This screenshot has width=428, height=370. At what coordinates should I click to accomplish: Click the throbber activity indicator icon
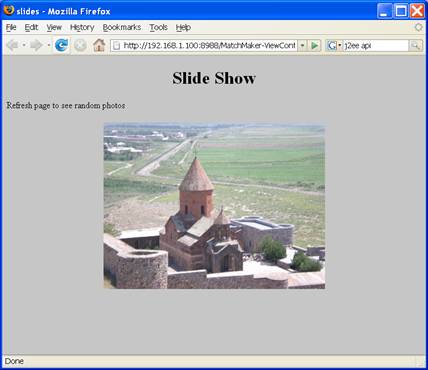(419, 27)
